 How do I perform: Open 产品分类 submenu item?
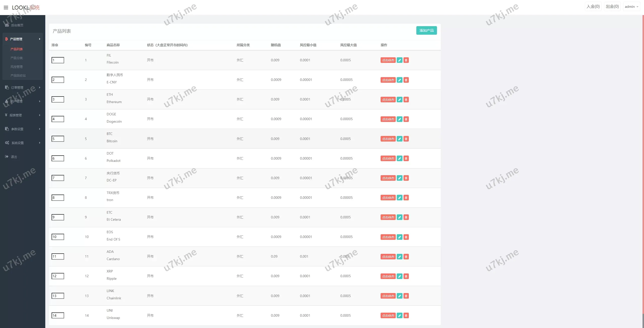17,58
